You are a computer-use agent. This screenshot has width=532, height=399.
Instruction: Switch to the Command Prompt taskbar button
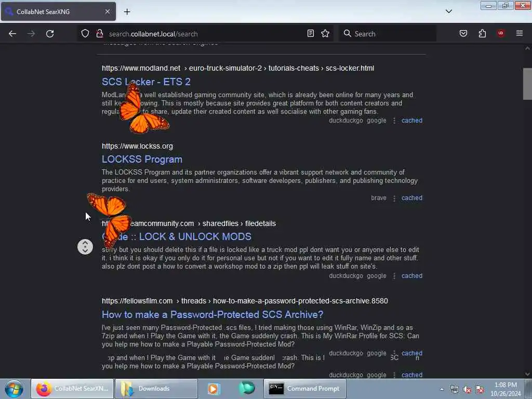pos(304,389)
